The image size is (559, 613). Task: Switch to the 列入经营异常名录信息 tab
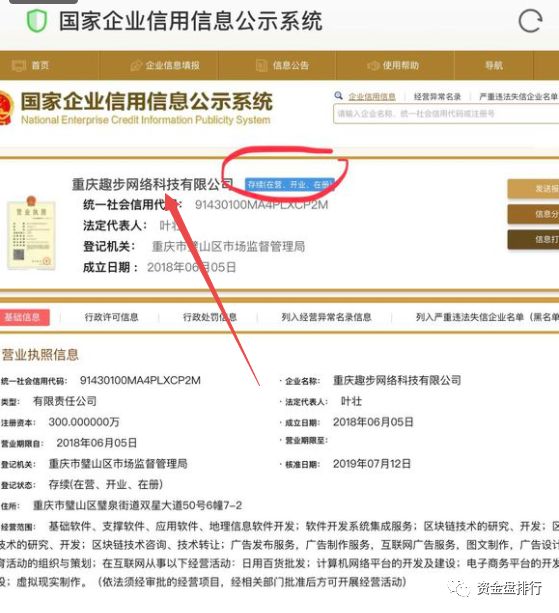(x=326, y=317)
